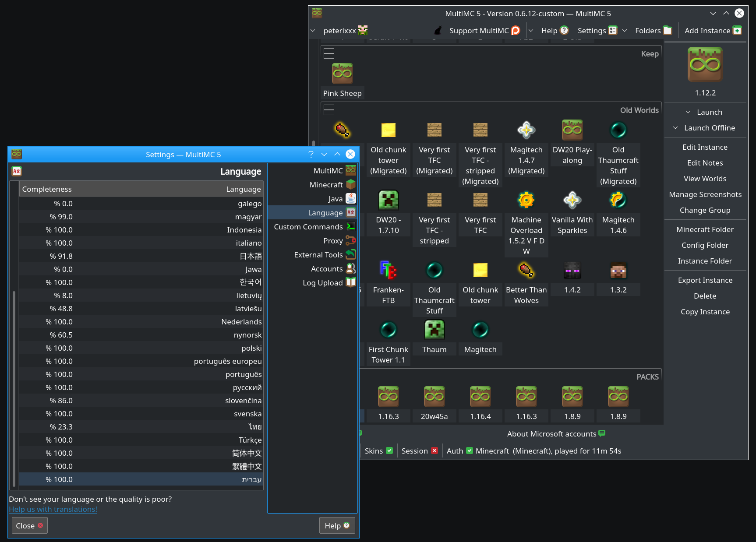Click the Add Instance toolbar icon
This screenshot has width=756, height=542.
(737, 30)
